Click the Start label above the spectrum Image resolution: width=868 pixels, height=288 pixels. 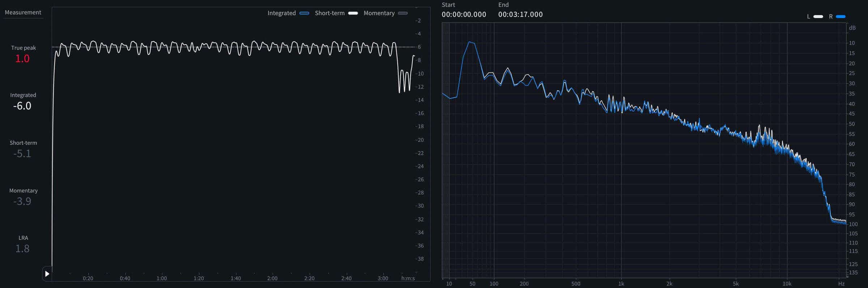click(448, 5)
